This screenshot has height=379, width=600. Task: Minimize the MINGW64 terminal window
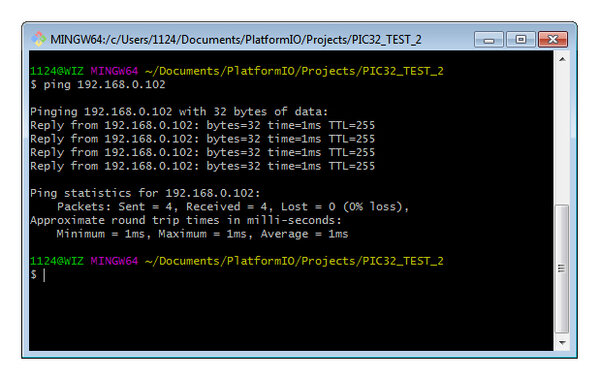[x=489, y=39]
